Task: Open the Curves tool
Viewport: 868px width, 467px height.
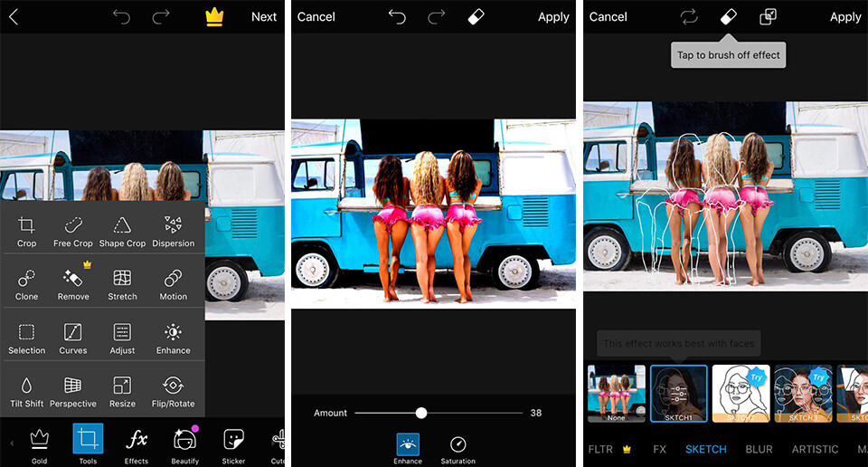Action: coord(73,338)
